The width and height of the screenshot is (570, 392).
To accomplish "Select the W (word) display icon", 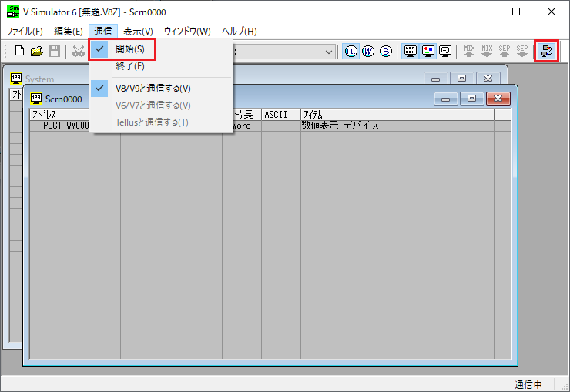I will (x=368, y=52).
